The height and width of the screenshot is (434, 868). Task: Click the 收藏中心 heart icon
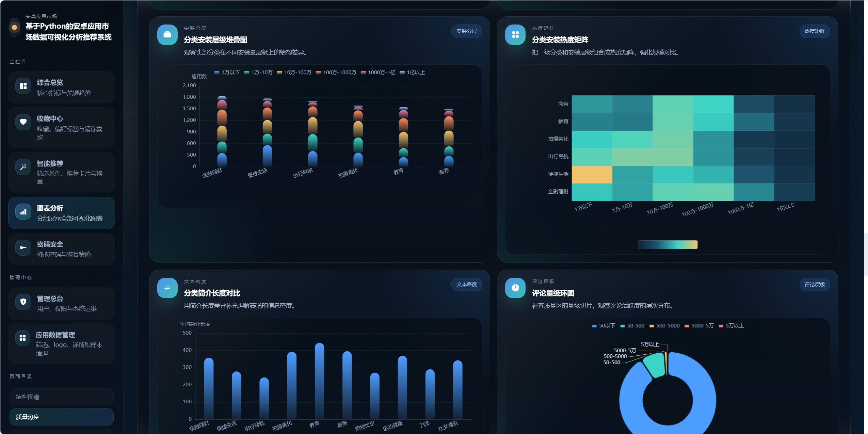(x=23, y=122)
